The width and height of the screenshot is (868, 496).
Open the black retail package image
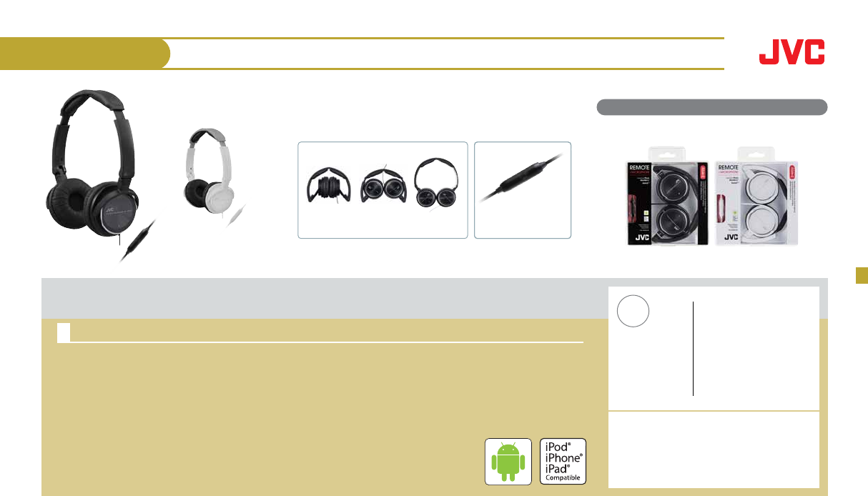669,197
